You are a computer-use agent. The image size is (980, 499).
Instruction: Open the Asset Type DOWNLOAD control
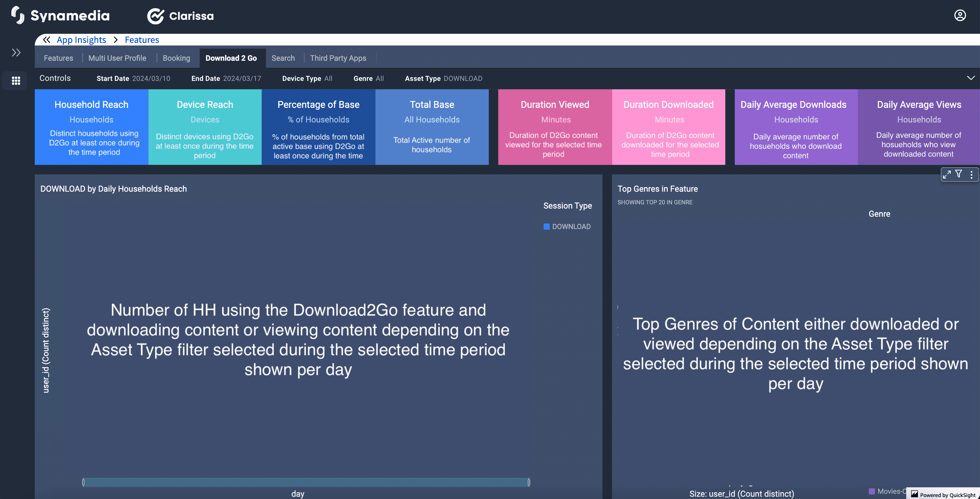point(443,79)
